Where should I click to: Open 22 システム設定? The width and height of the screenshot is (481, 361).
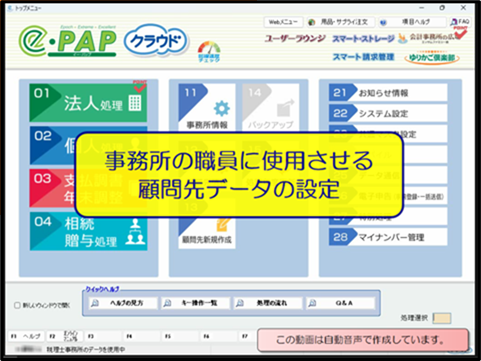tap(388, 113)
